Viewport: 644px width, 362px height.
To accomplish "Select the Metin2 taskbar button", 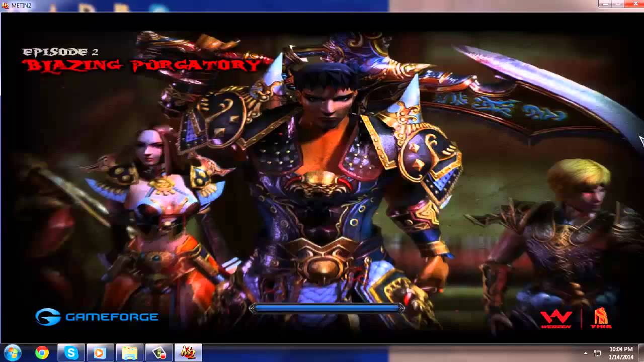I will point(188,353).
